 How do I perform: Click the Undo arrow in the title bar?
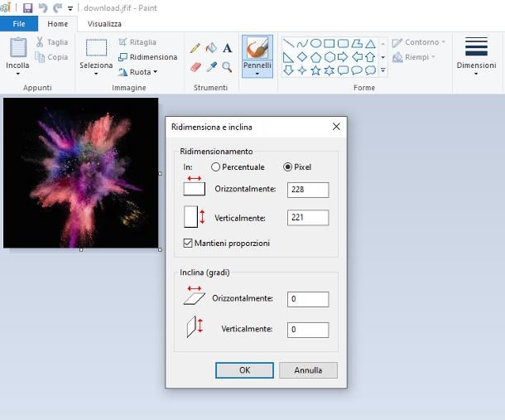43,7
